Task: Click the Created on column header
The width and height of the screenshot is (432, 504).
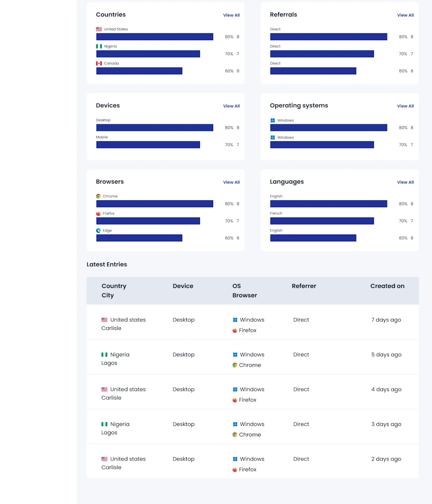Action: 387,286
